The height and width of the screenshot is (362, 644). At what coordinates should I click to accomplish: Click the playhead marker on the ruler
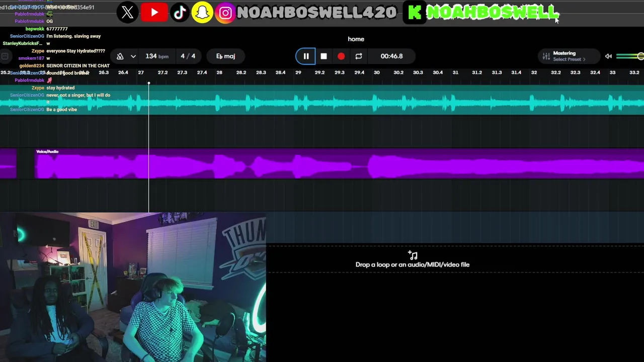click(x=148, y=82)
